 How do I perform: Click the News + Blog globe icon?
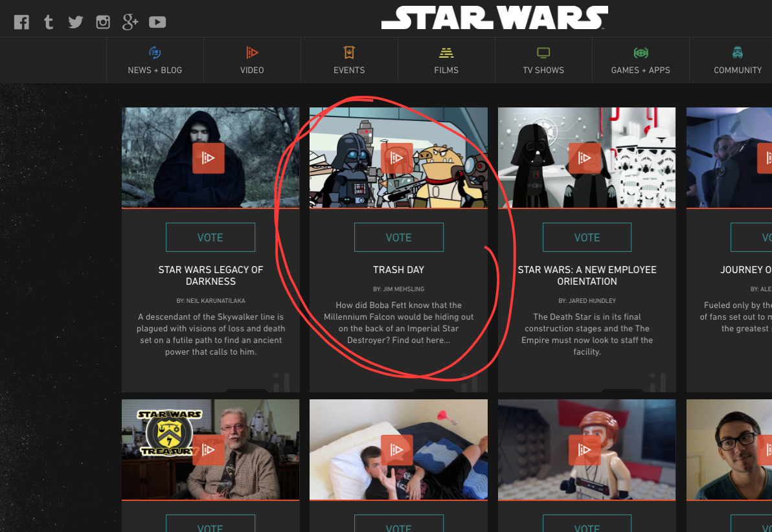155,52
